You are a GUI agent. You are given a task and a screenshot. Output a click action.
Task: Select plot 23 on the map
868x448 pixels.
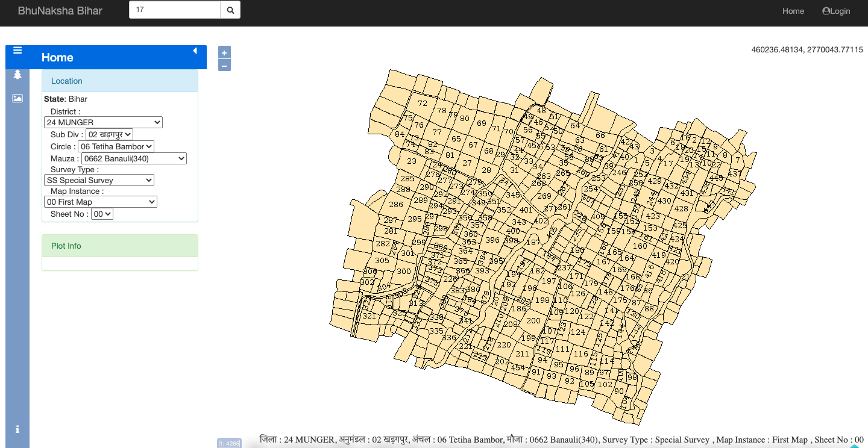[412, 161]
